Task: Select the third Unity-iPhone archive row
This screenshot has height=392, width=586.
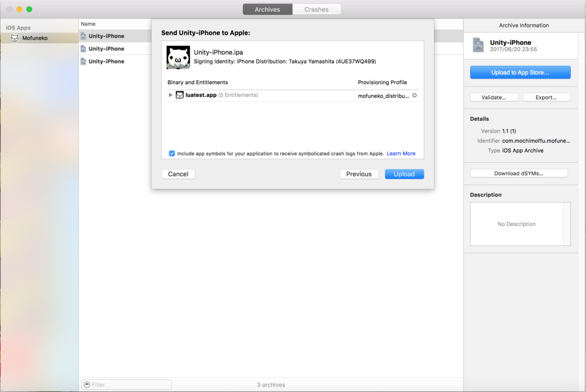Action: tap(115, 61)
